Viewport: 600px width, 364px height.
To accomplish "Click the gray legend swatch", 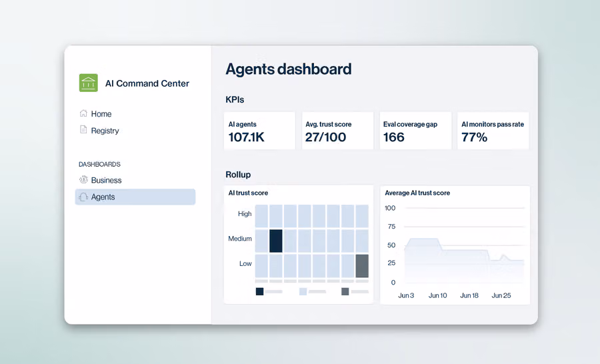I will [x=345, y=291].
